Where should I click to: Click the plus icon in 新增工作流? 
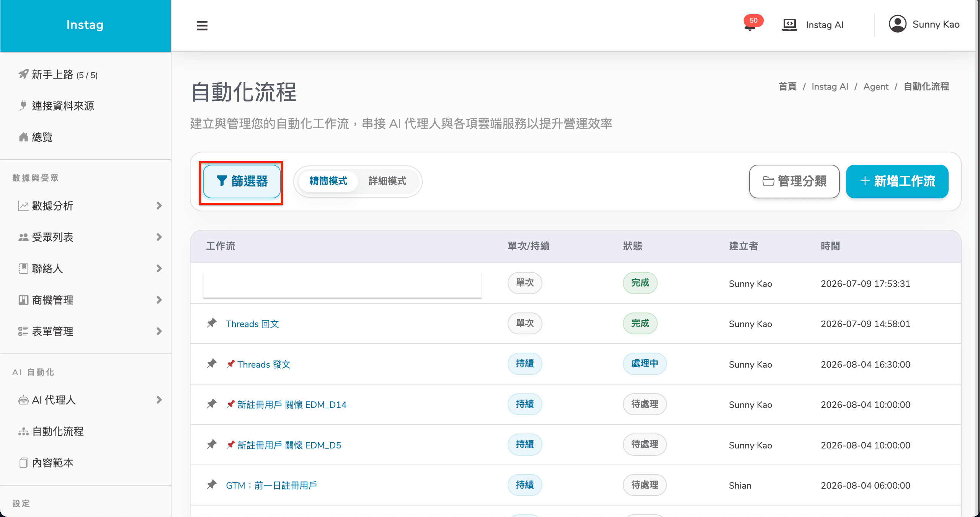(x=865, y=181)
